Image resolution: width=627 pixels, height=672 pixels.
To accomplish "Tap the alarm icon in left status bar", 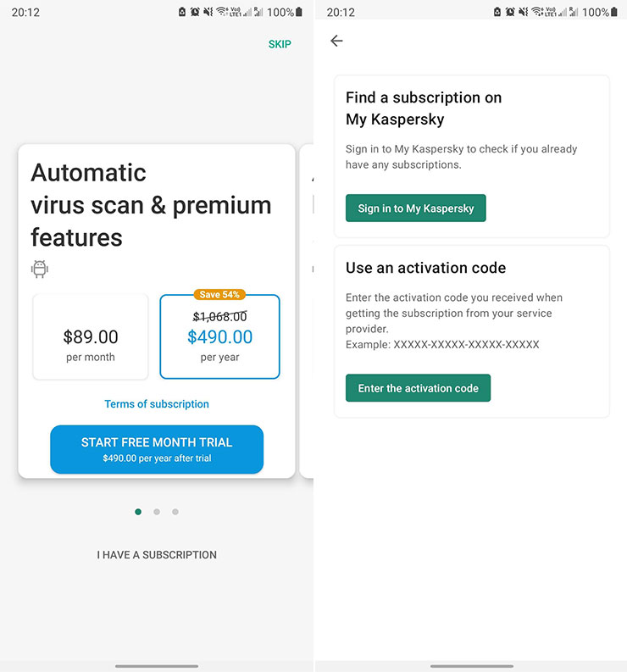I will click(195, 13).
